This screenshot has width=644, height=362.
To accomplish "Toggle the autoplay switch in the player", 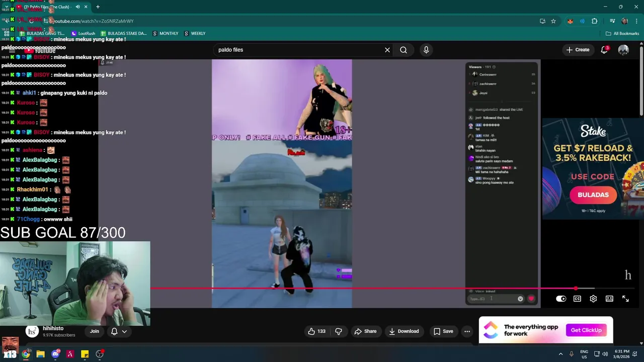I will (x=561, y=299).
